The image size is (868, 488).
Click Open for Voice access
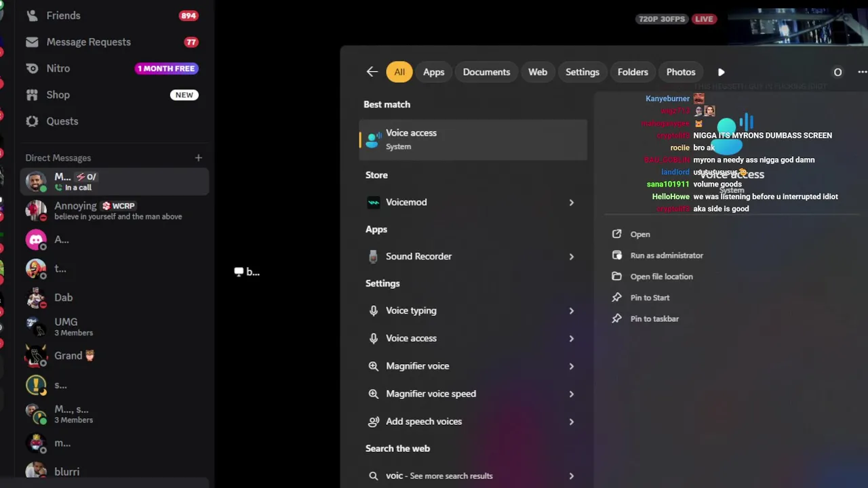point(640,235)
